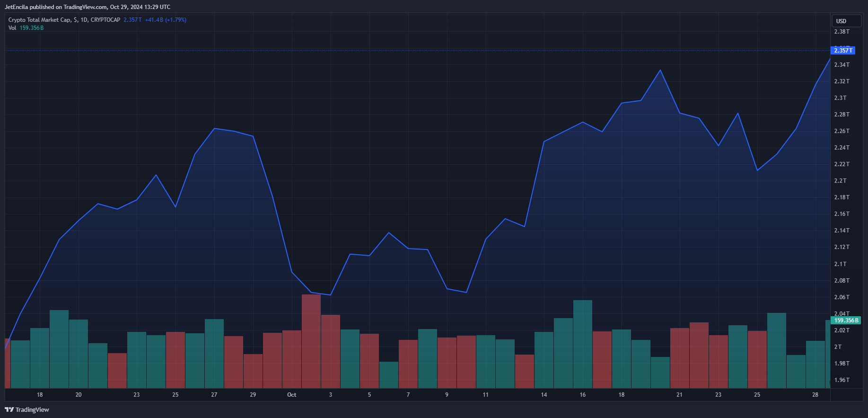Click the tallest green volume bar above date 16
This screenshot has width=868, height=418.
pyautogui.click(x=583, y=343)
